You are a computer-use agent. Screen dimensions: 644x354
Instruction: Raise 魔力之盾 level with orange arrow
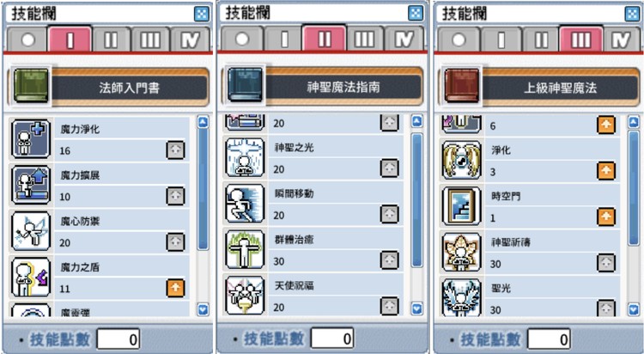pos(175,288)
